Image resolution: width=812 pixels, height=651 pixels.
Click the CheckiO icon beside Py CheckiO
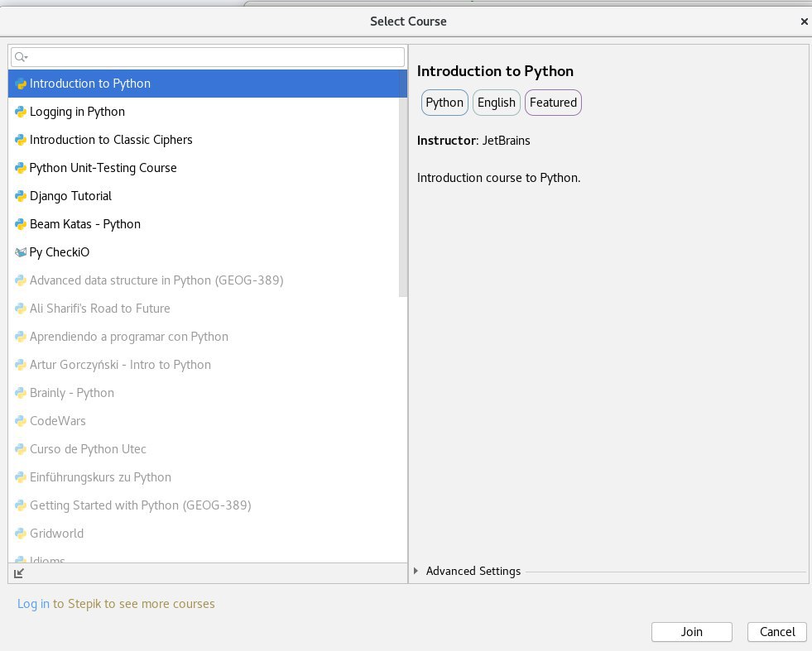(x=21, y=252)
